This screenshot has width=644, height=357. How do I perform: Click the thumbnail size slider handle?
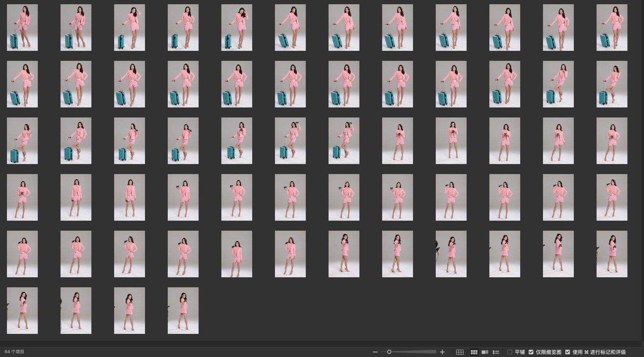pyautogui.click(x=389, y=352)
